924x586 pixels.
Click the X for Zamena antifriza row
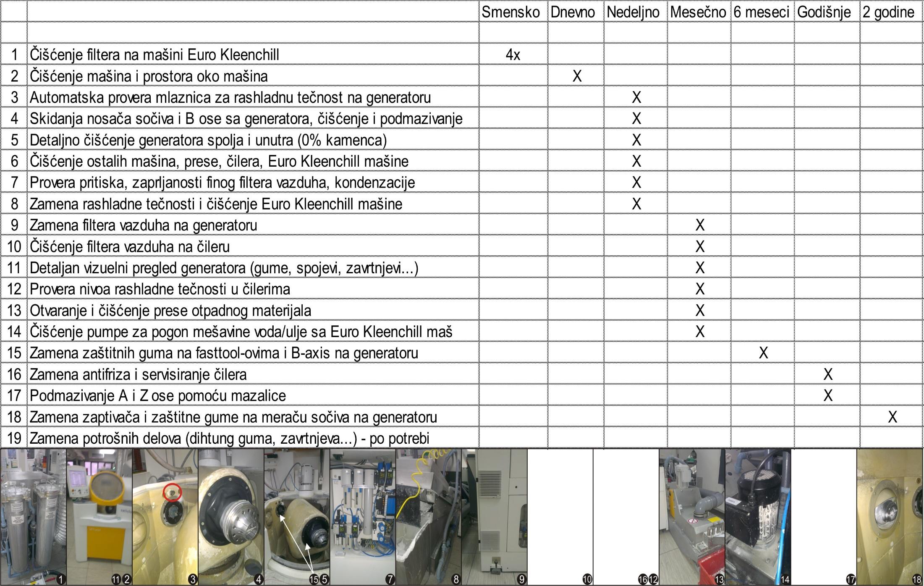click(x=828, y=374)
